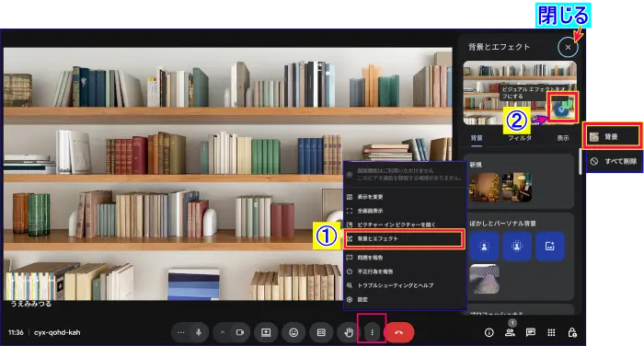Image resolution: width=644 pixels, height=346 pixels.
Task: Click the clock showing 11:36
Action: tap(16, 332)
